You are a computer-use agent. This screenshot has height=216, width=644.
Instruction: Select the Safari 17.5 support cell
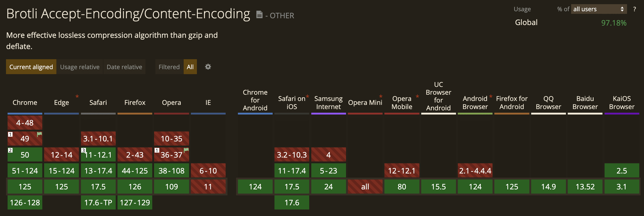coord(98,187)
